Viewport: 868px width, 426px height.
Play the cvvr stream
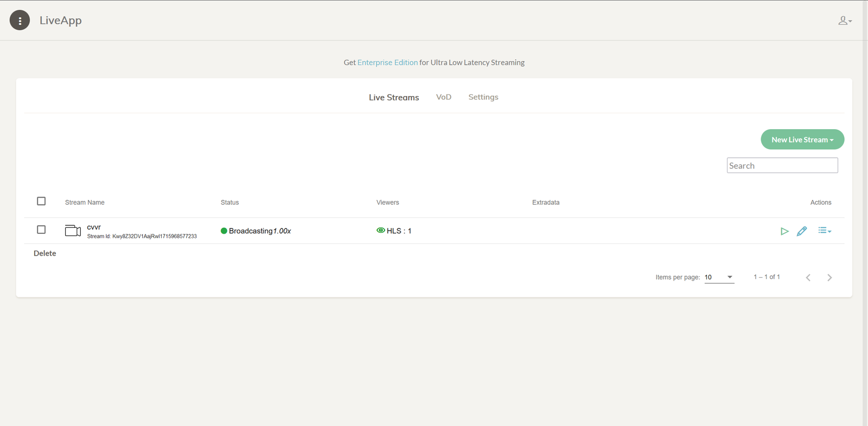click(x=784, y=231)
